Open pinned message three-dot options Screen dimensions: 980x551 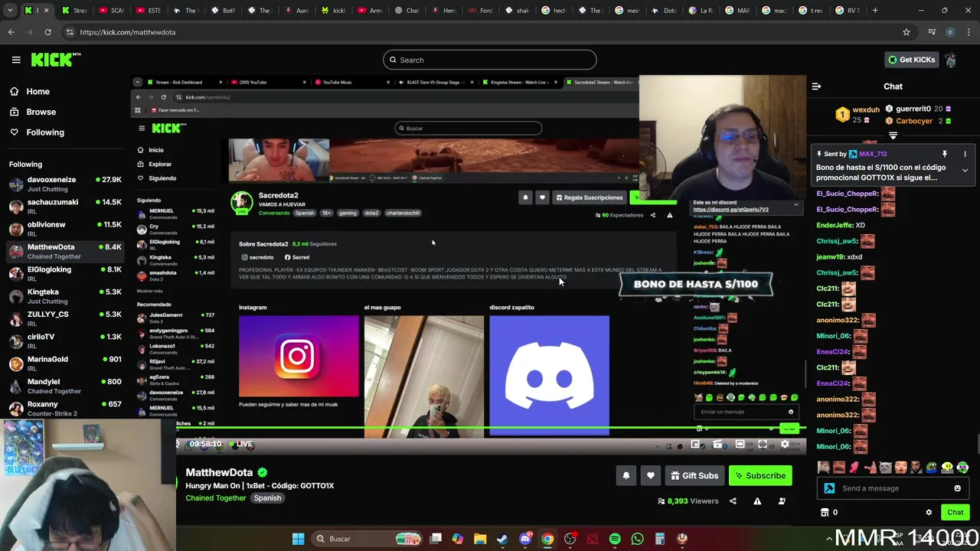tap(965, 154)
